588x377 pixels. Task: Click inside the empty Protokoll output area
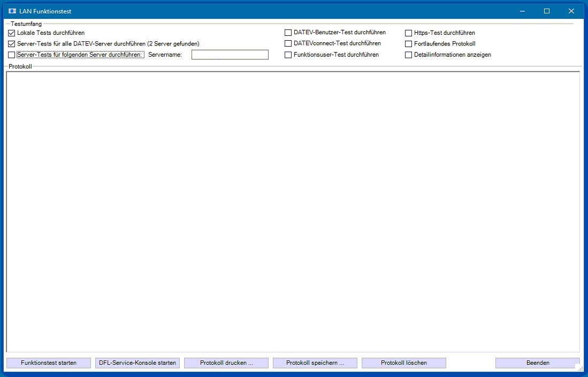[293, 212]
